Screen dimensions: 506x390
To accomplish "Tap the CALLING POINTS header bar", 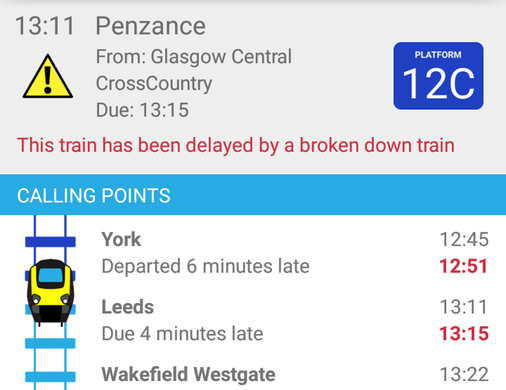I will click(x=253, y=195).
